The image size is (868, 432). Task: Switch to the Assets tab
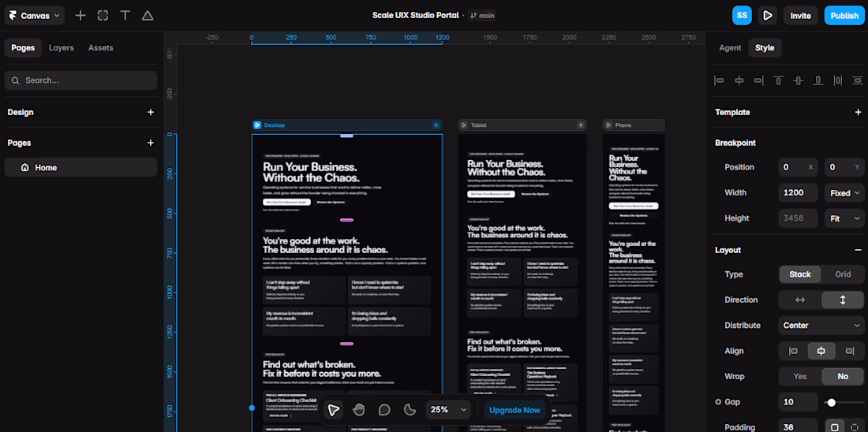tap(101, 47)
